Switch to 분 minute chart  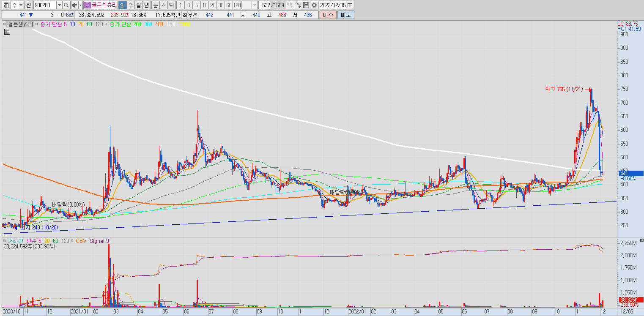point(155,5)
